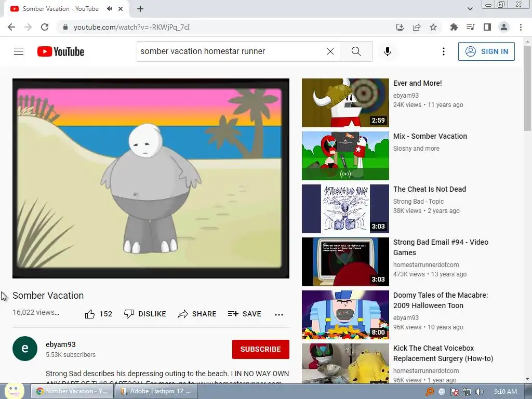Switch to Chrome taskbar item
Image resolution: width=532 pixels, height=399 pixels.
pyautogui.click(x=72, y=391)
